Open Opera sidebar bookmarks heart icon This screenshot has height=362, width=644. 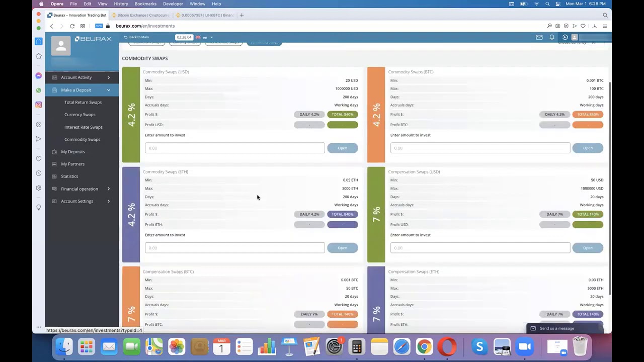pos(39,159)
